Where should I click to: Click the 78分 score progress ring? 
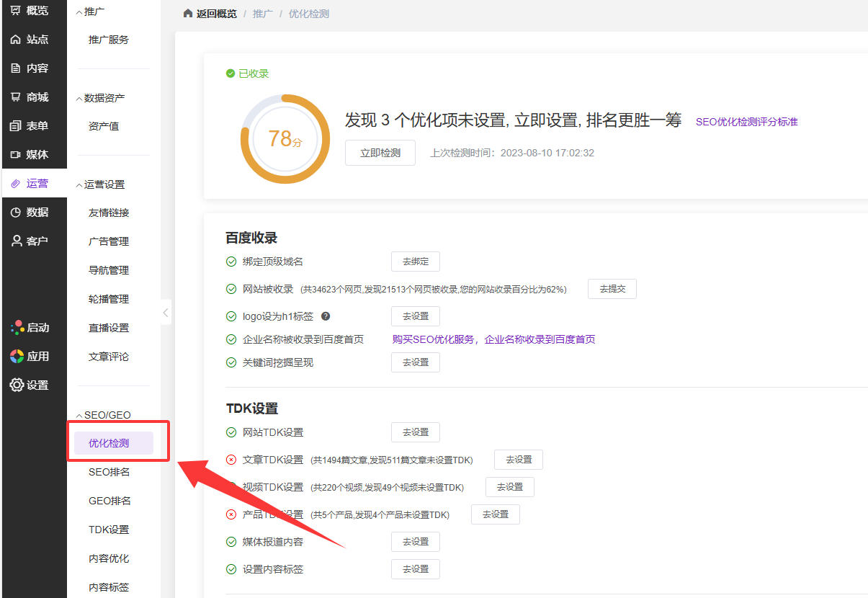[285, 139]
